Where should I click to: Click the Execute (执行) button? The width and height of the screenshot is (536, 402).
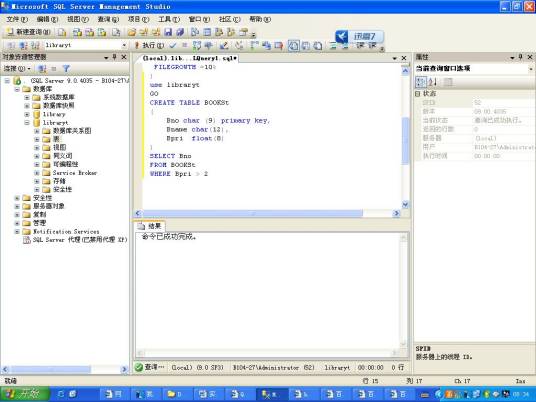pyautogui.click(x=149, y=45)
